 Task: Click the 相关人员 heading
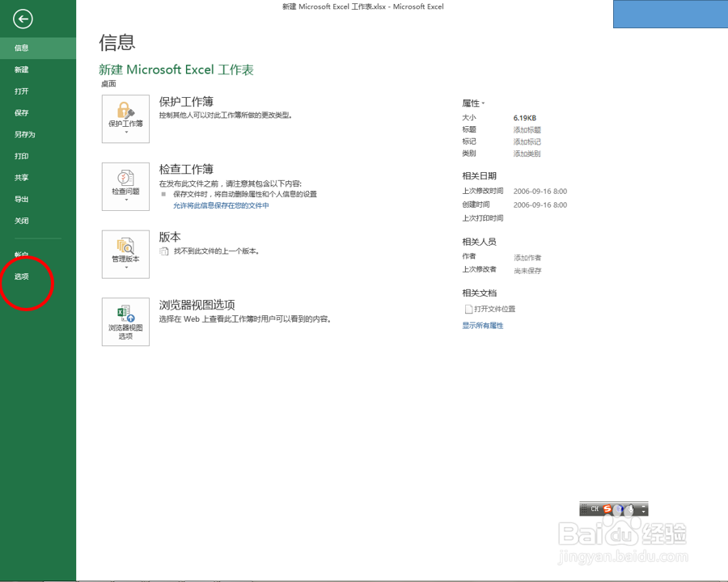pyautogui.click(x=479, y=242)
